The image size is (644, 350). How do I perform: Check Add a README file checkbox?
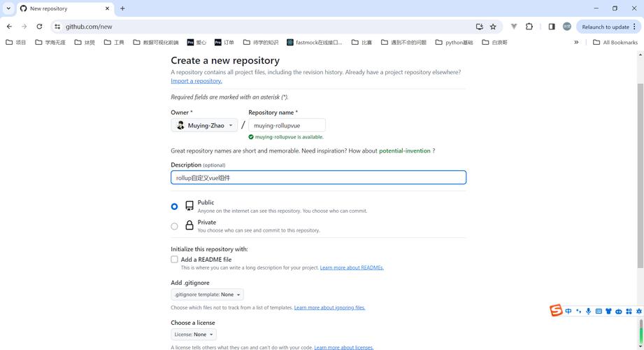point(175,260)
